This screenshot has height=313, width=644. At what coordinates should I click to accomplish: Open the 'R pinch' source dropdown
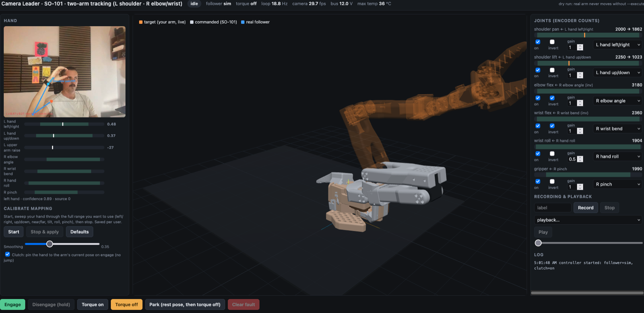click(618, 184)
